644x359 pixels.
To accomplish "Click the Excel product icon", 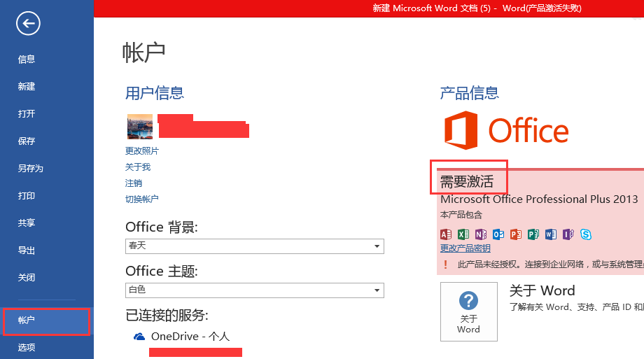I will coord(463,234).
